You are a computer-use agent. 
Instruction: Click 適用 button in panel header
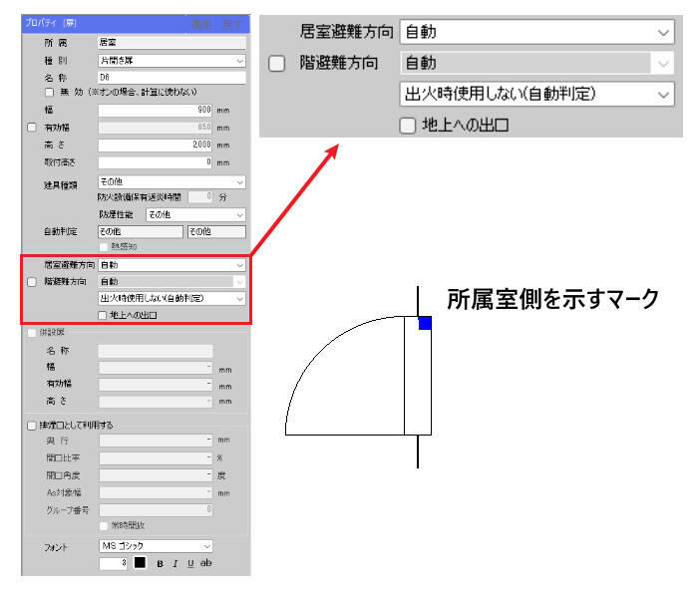pyautogui.click(x=201, y=24)
